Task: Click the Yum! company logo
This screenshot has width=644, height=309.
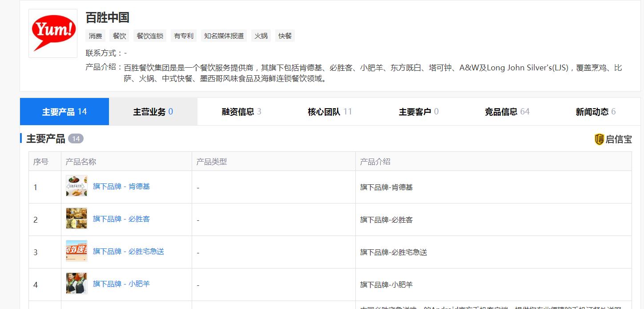Action: pyautogui.click(x=53, y=33)
